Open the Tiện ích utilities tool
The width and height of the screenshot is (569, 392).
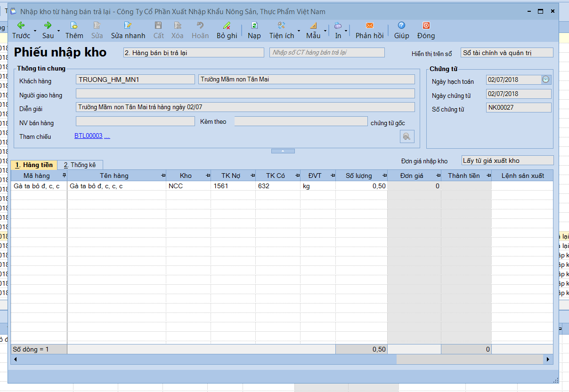click(x=282, y=30)
